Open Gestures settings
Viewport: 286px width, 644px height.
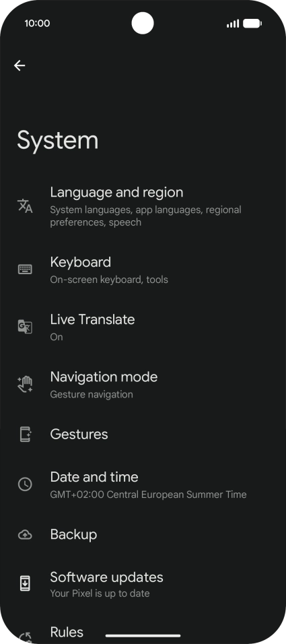(143, 434)
